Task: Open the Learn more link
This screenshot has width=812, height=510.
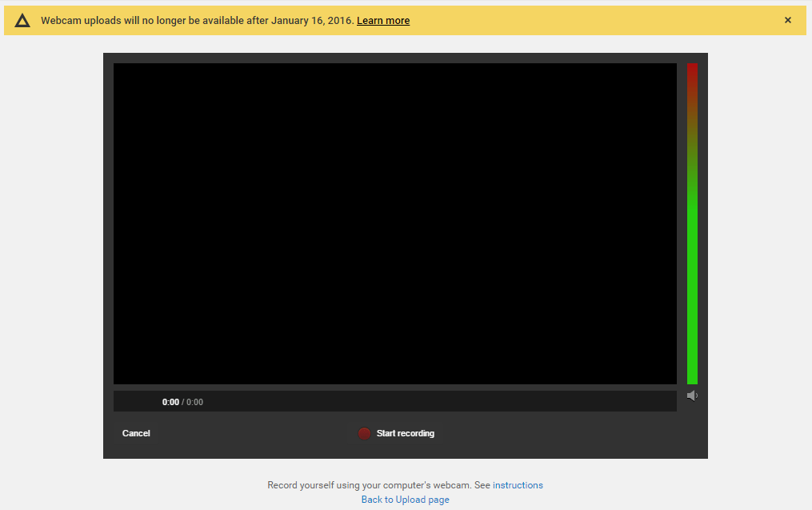Action: point(382,21)
